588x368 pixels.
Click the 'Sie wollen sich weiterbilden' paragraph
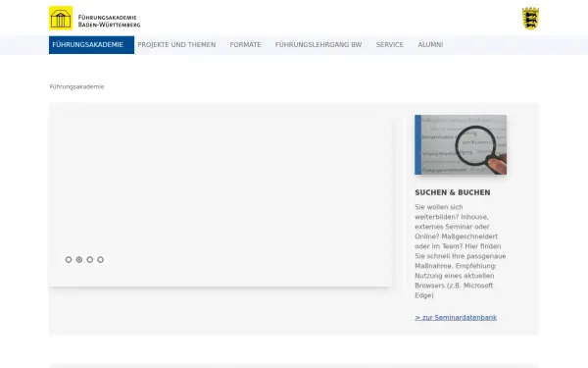(x=461, y=251)
